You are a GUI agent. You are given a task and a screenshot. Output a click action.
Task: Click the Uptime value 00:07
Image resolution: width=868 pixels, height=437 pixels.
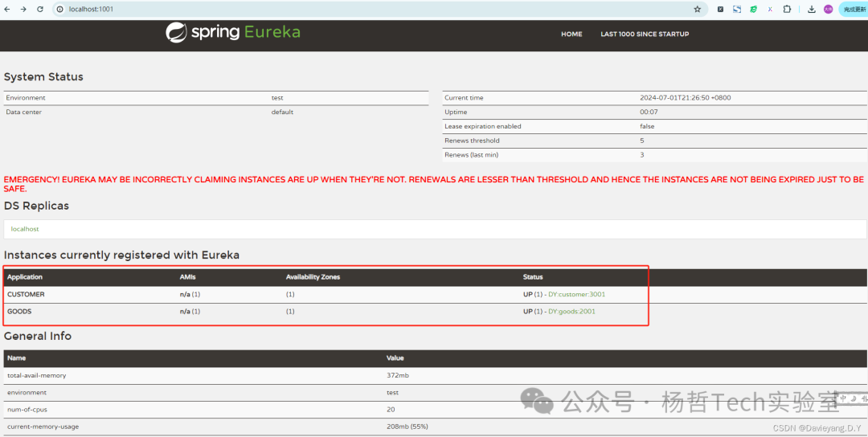pos(649,112)
